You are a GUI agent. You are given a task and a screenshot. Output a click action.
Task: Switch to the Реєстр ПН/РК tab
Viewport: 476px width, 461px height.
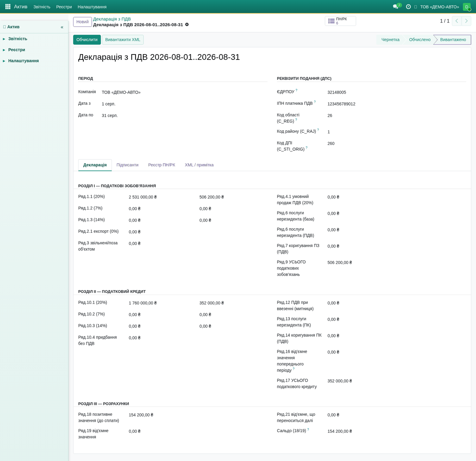click(x=161, y=165)
